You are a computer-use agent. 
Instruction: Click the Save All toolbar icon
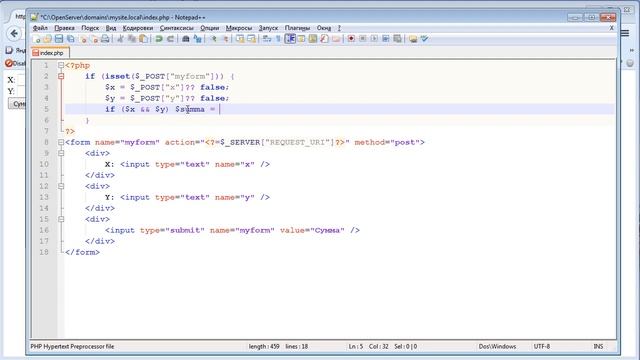pyautogui.click(x=71, y=39)
